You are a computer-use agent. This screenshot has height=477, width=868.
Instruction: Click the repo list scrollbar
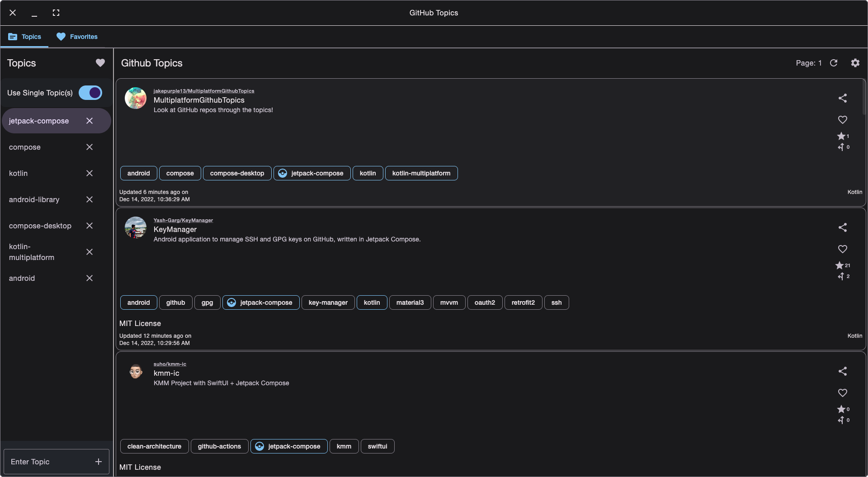tap(864, 97)
